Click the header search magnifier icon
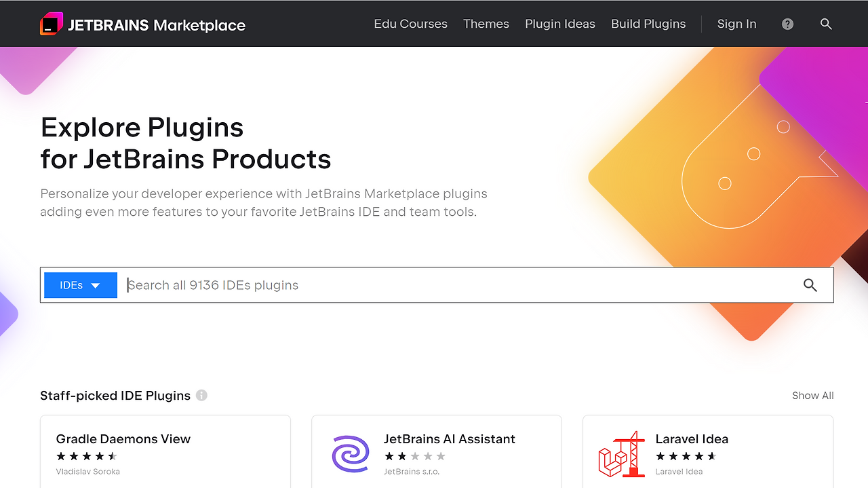The image size is (868, 488). 826,24
